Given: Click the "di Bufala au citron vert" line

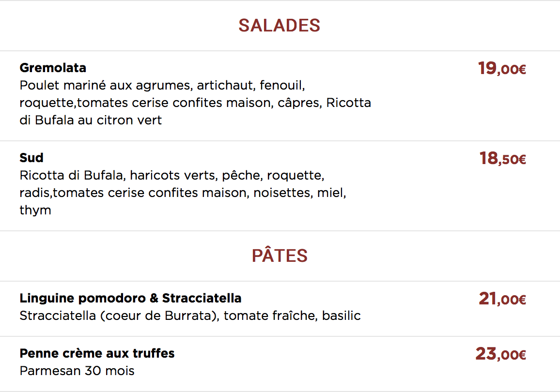Looking at the screenshot, I should coord(91,120).
